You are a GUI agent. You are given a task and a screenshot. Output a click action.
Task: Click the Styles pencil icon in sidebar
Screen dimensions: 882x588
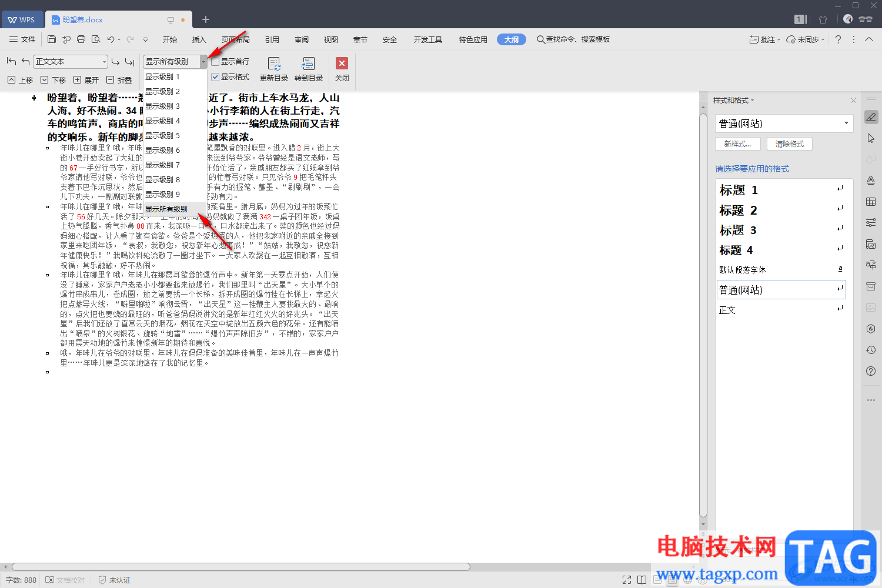(x=871, y=117)
